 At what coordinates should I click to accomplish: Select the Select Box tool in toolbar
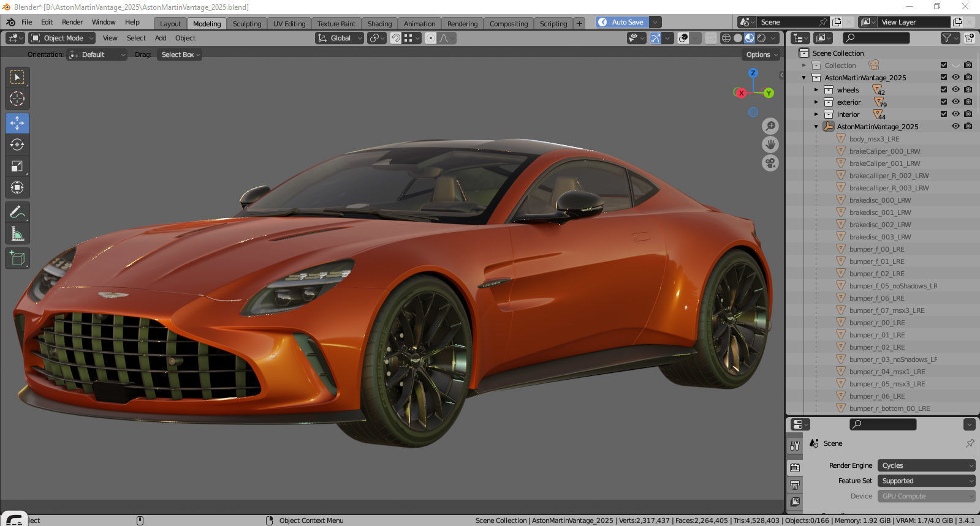click(x=17, y=77)
